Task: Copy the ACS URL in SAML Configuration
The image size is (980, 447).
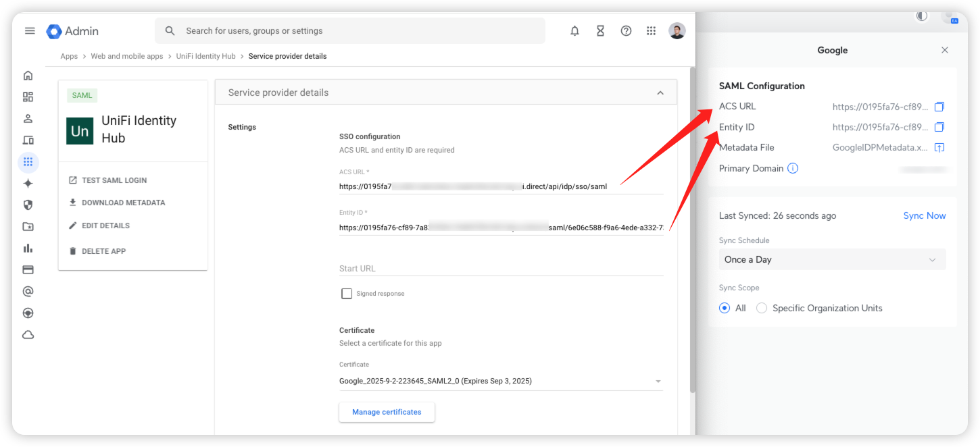Action: 939,107
